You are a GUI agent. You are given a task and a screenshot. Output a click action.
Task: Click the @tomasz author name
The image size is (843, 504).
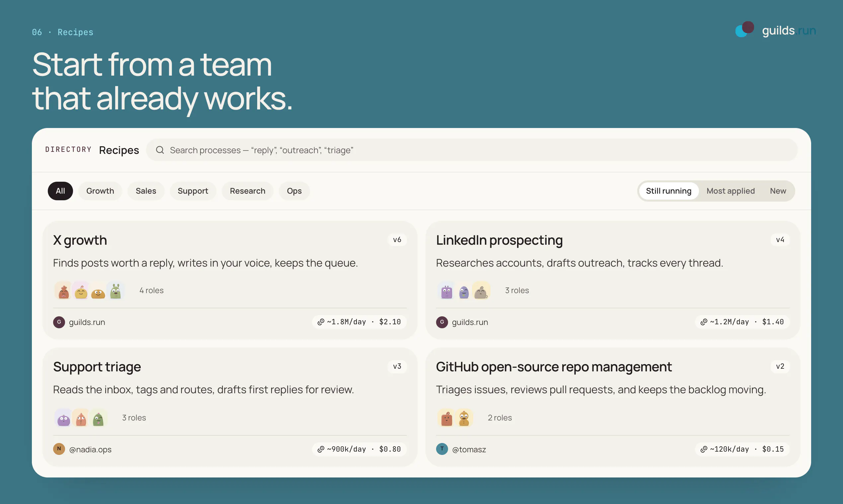pos(469,449)
